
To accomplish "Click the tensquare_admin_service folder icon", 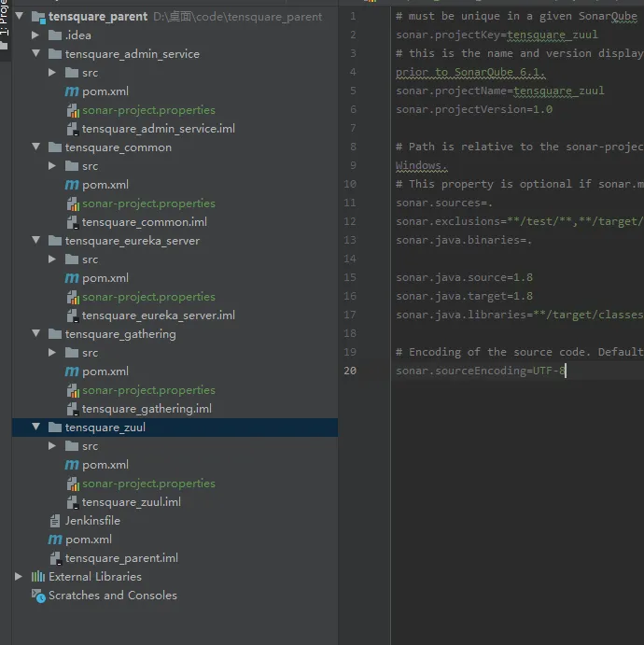I will point(55,54).
